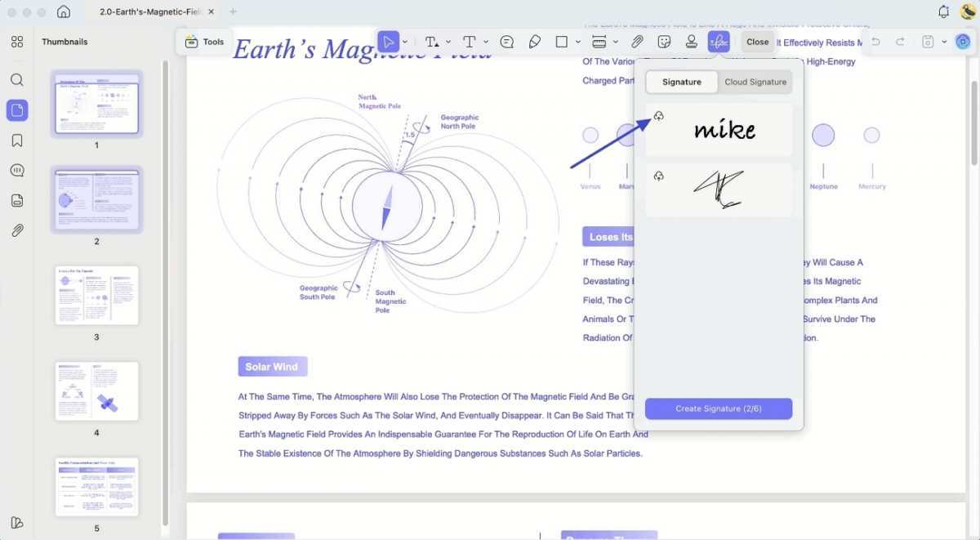Choose the Comment note tool

(506, 42)
